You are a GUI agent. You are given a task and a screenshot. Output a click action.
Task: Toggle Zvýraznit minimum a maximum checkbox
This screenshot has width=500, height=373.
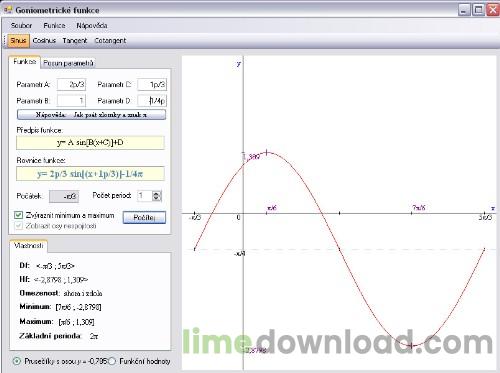pos(19,215)
